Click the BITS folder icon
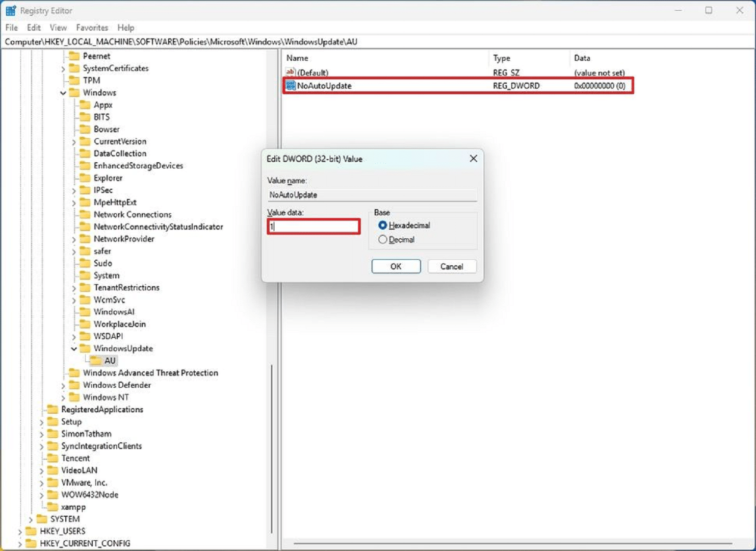756x551 pixels. [x=85, y=117]
